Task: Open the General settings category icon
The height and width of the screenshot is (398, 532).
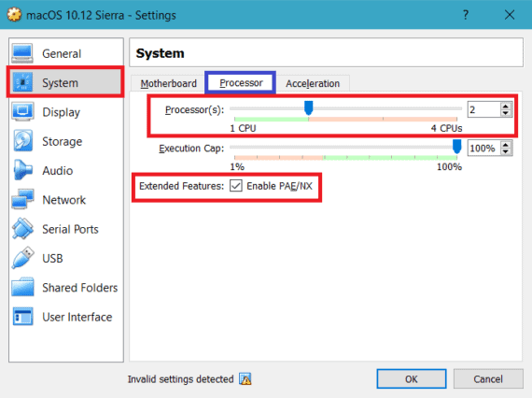Action: [x=22, y=53]
